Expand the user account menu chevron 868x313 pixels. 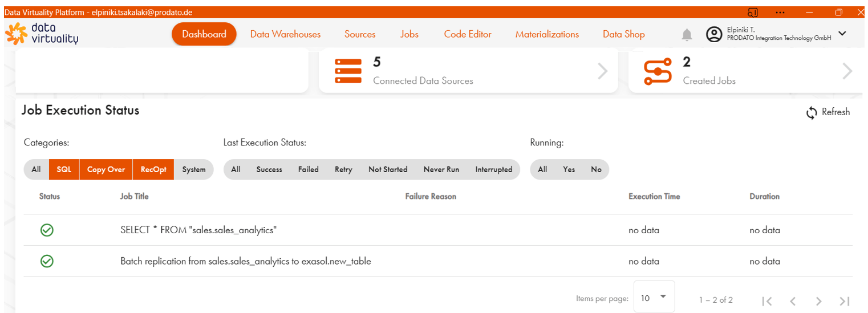coord(842,34)
